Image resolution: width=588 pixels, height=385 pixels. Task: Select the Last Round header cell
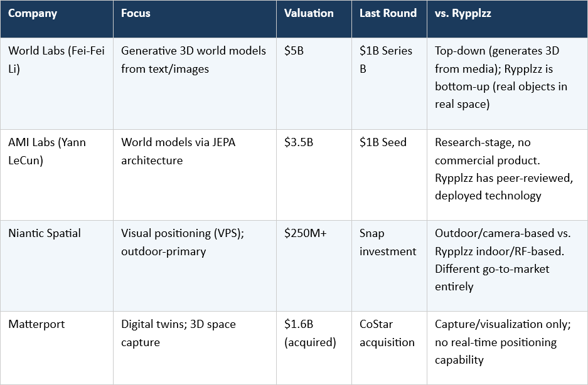pyautogui.click(x=388, y=14)
